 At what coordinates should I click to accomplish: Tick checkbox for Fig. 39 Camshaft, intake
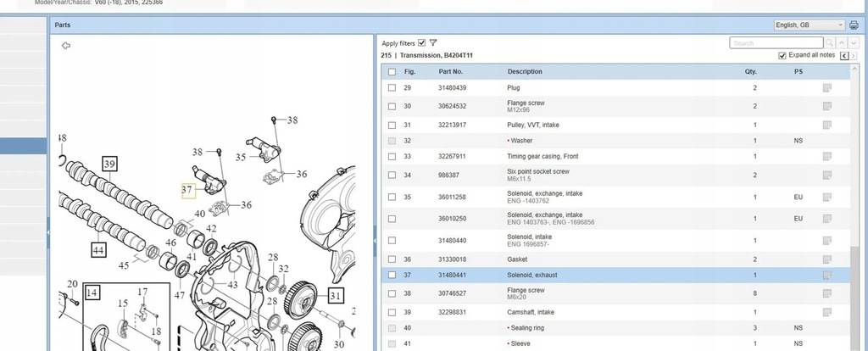tap(392, 312)
